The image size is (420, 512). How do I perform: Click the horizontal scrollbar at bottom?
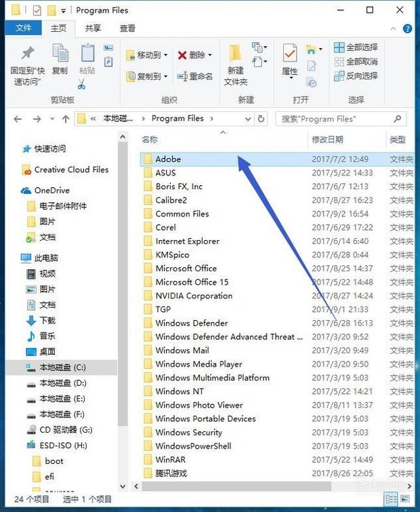click(x=236, y=486)
